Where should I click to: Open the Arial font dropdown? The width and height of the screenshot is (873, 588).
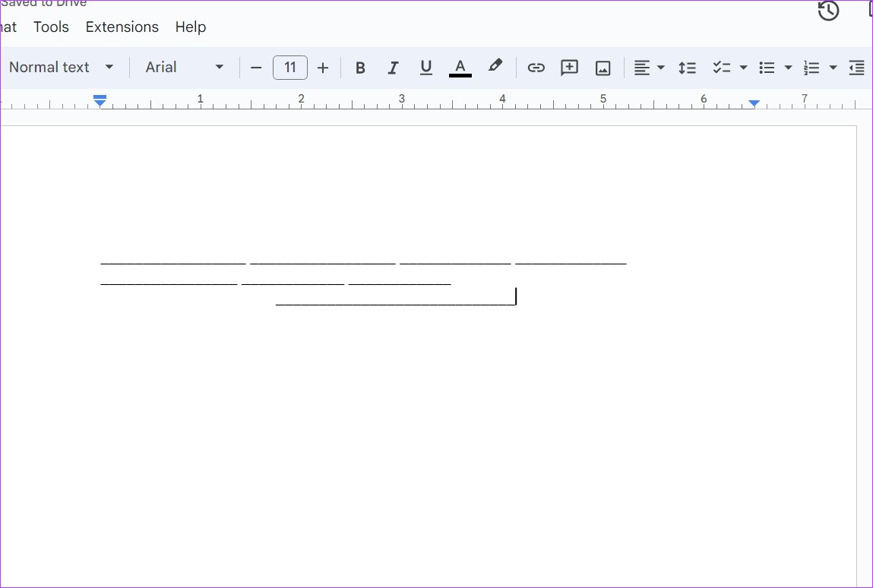(x=185, y=68)
